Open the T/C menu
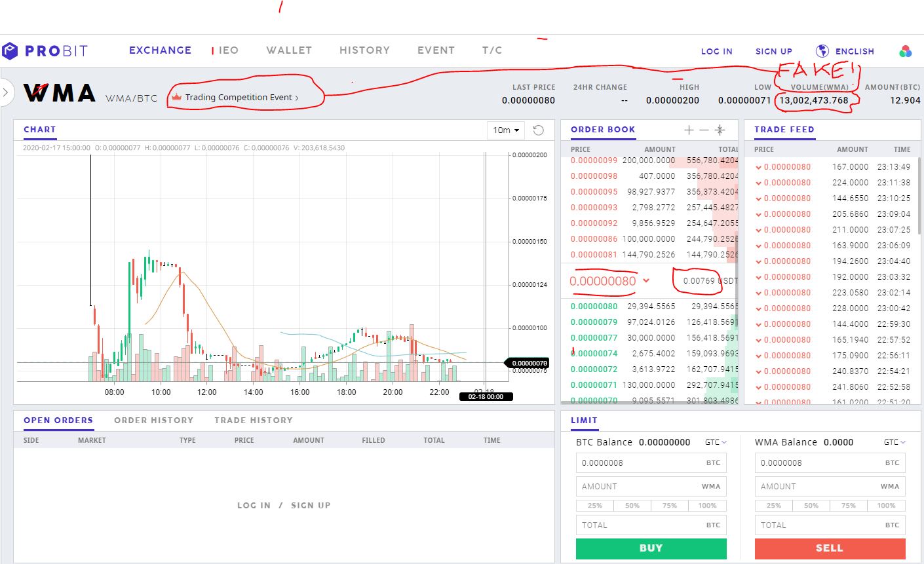 point(492,50)
